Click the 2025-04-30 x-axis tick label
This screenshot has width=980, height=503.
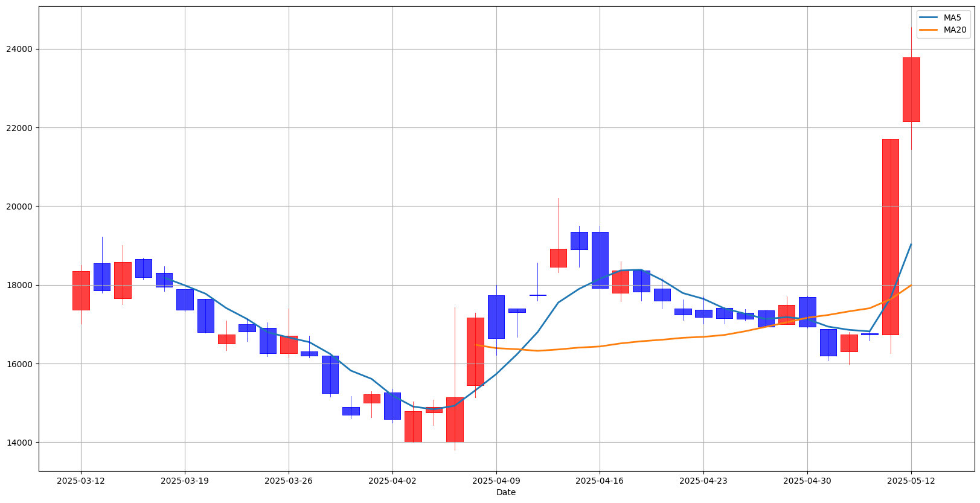coord(807,481)
